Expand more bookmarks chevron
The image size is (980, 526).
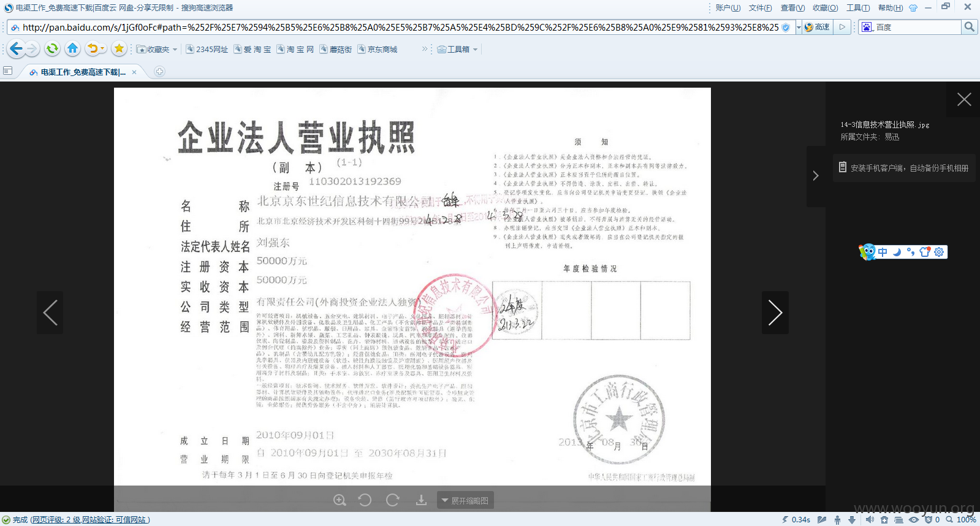click(425, 49)
